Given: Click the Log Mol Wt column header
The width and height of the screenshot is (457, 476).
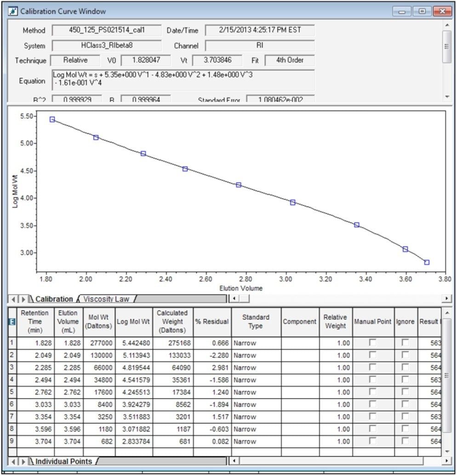Looking at the screenshot, I should click(134, 322).
